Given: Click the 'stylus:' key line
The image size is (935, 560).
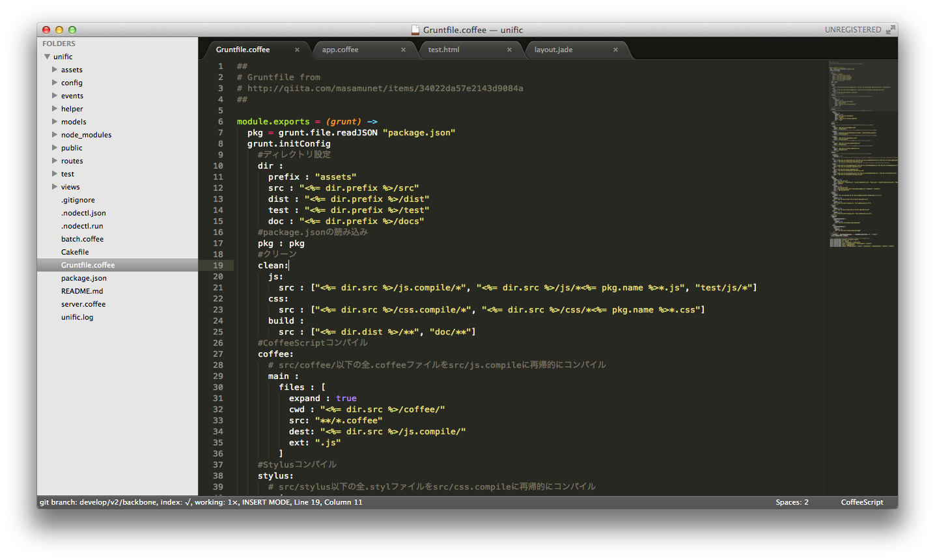Looking at the screenshot, I should 275,475.
